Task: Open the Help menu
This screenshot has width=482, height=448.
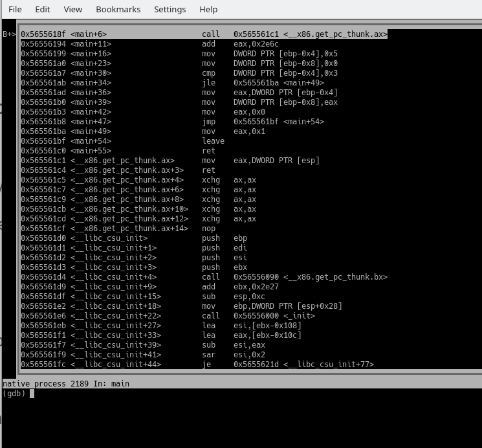Action: tap(208, 9)
